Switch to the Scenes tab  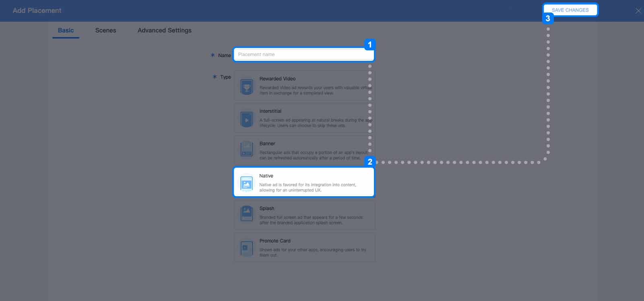coord(105,30)
